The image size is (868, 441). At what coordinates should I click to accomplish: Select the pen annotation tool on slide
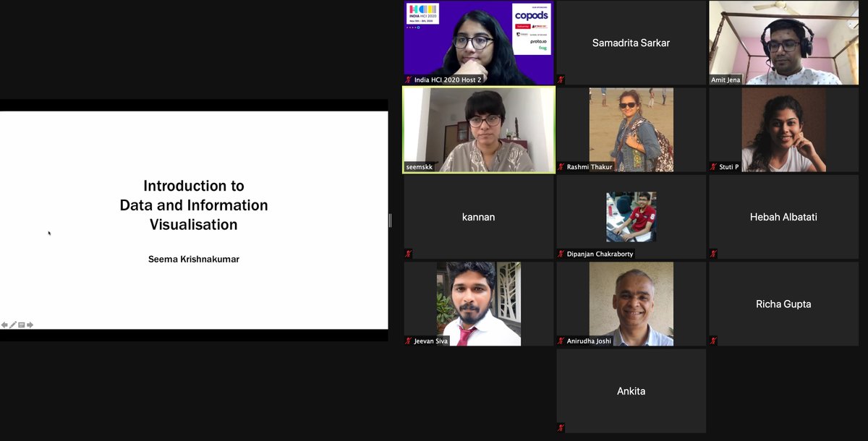tap(13, 325)
